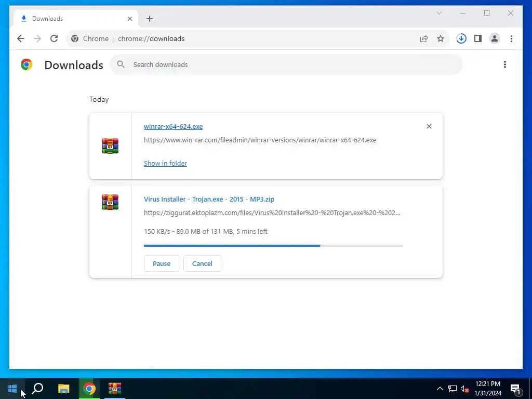Close the Downloads tab

click(x=129, y=19)
